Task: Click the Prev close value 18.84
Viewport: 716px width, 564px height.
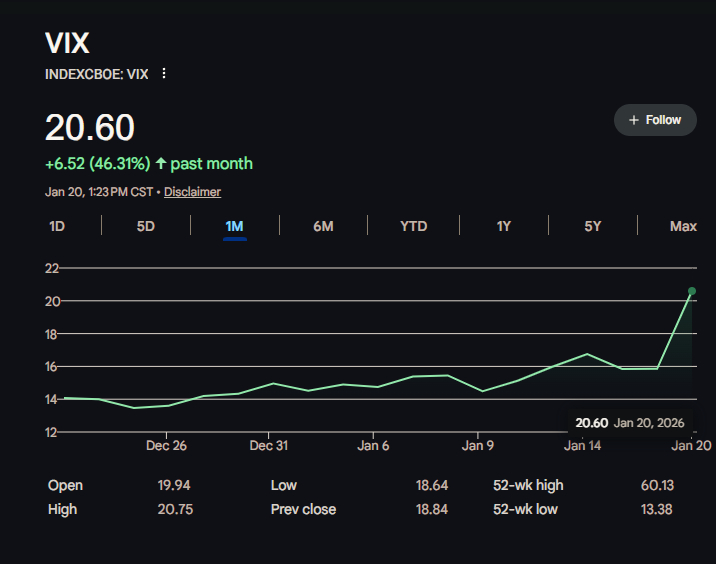Action: coord(432,509)
